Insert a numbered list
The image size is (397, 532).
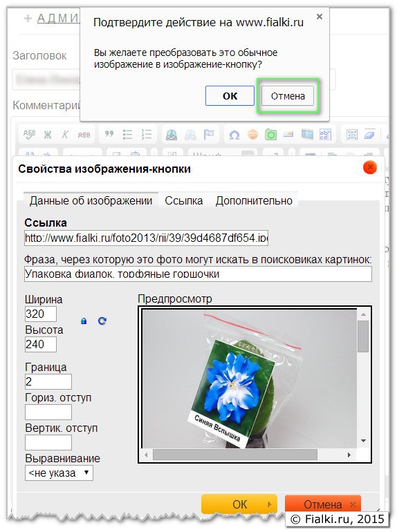(x=147, y=135)
